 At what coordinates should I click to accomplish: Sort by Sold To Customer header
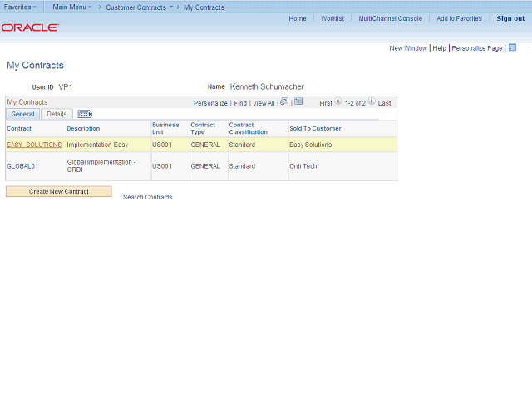click(316, 129)
